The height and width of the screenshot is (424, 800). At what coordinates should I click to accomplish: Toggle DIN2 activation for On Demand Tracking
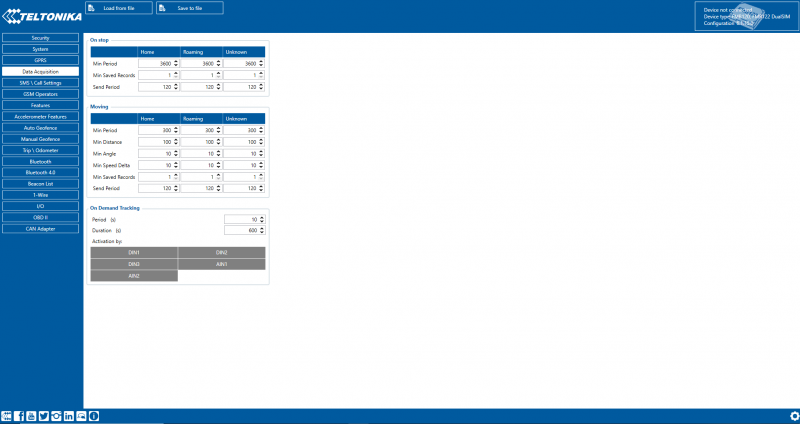(222, 252)
